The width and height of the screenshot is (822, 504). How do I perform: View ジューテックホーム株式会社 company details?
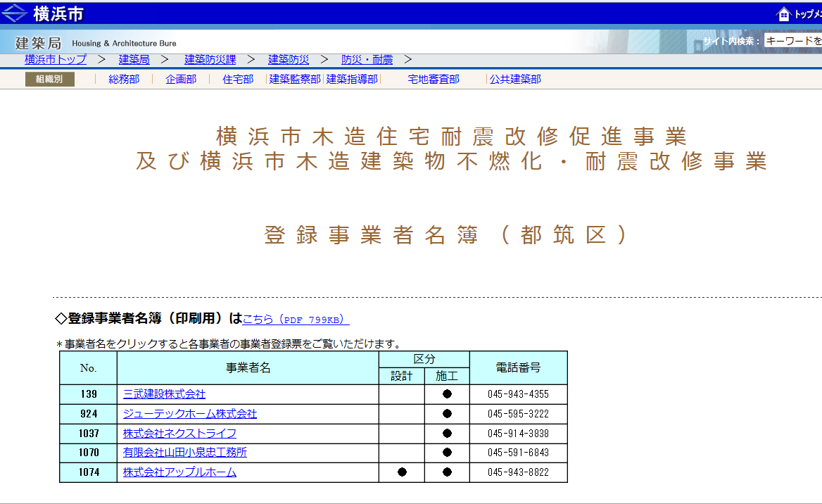(x=190, y=414)
